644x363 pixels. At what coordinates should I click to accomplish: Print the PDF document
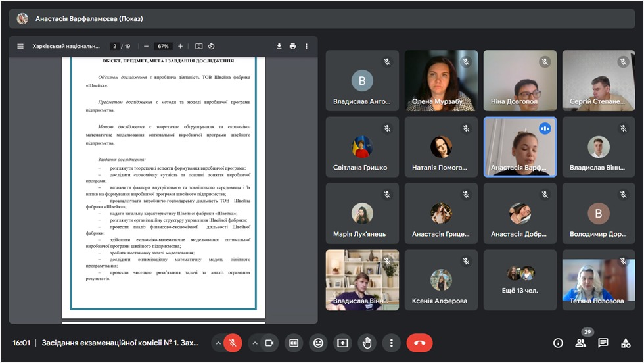(293, 47)
